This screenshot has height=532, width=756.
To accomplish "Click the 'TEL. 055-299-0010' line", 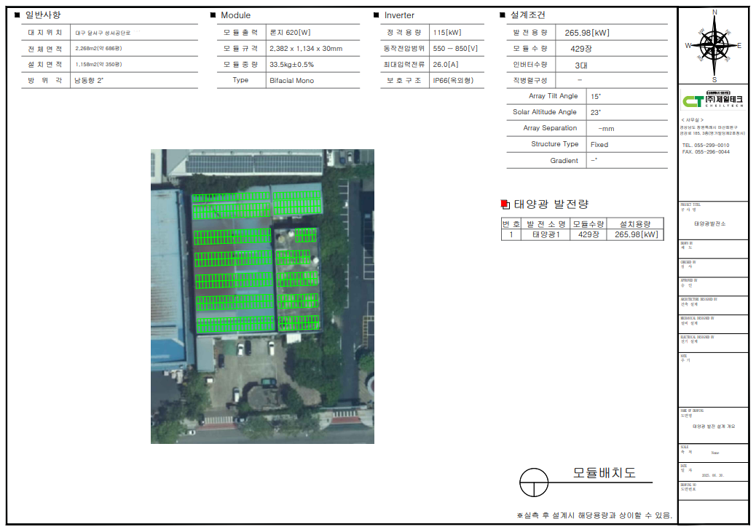I will (x=705, y=145).
